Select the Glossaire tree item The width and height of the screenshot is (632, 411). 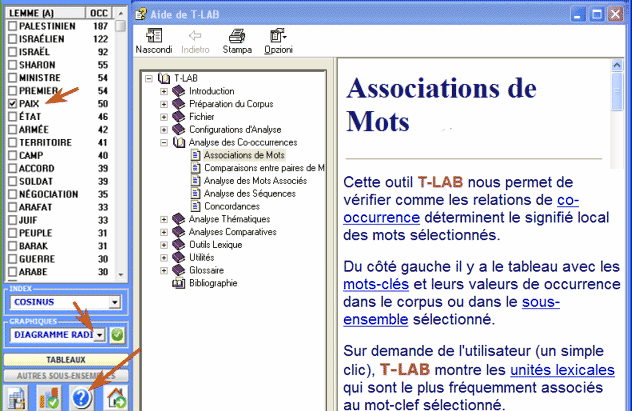(206, 270)
